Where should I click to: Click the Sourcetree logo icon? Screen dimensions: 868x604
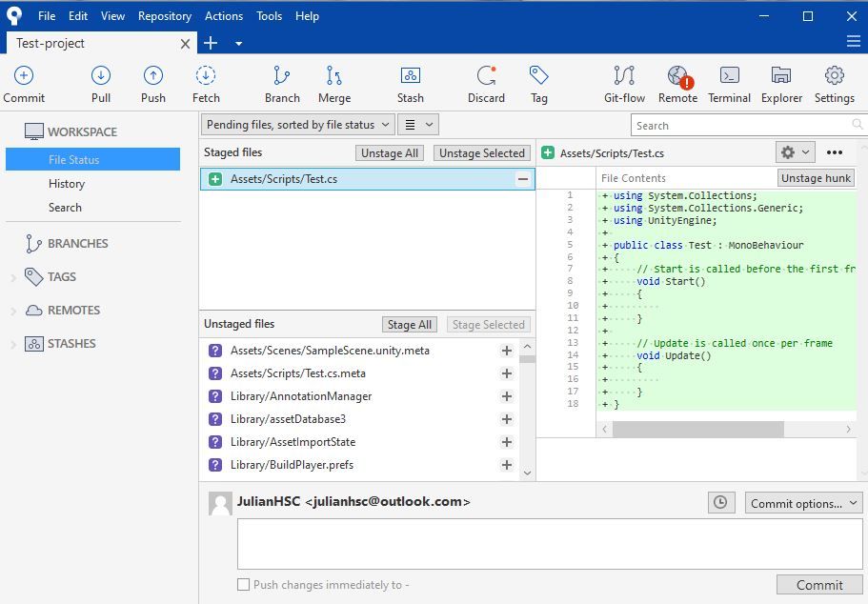14,16
